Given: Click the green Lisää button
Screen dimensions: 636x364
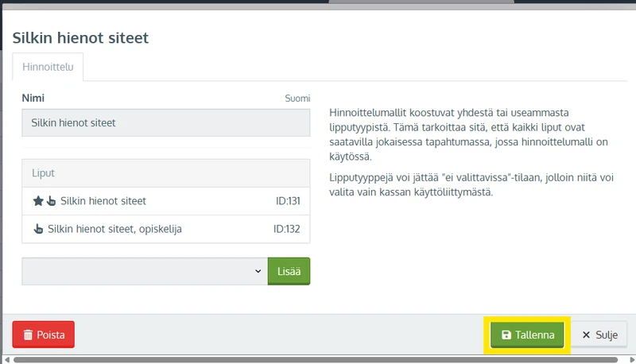Looking at the screenshot, I should point(289,271).
